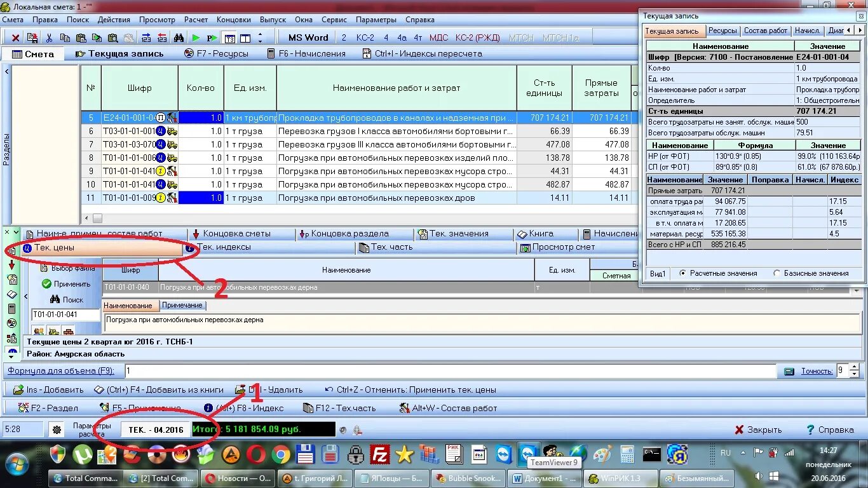
Task: Open the Сервис menu
Action: 334,20
